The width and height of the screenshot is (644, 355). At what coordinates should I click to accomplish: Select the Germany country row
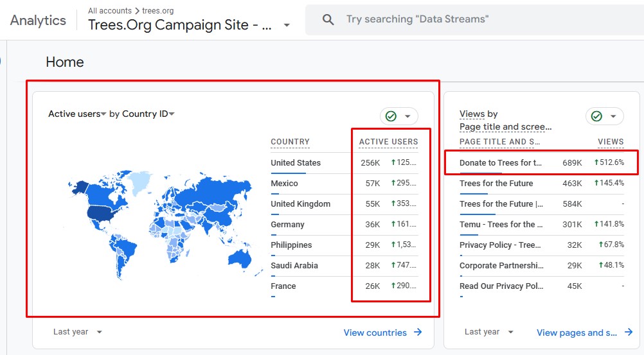pyautogui.click(x=344, y=225)
